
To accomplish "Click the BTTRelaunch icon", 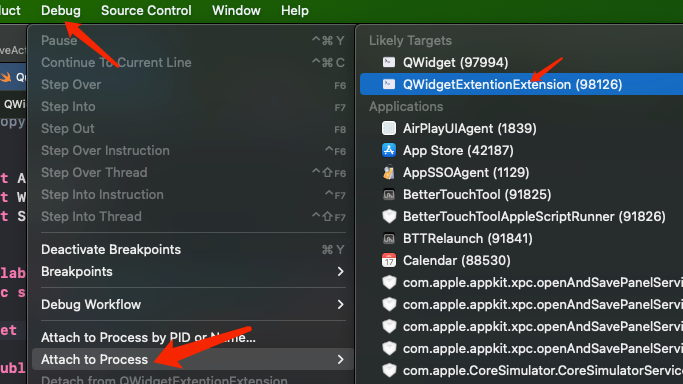I will pos(389,239).
